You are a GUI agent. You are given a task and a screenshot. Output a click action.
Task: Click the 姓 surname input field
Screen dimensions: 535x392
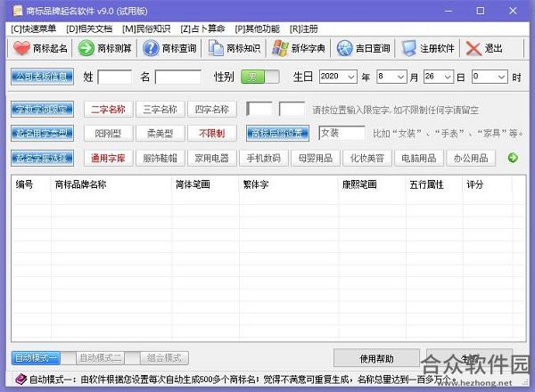115,77
